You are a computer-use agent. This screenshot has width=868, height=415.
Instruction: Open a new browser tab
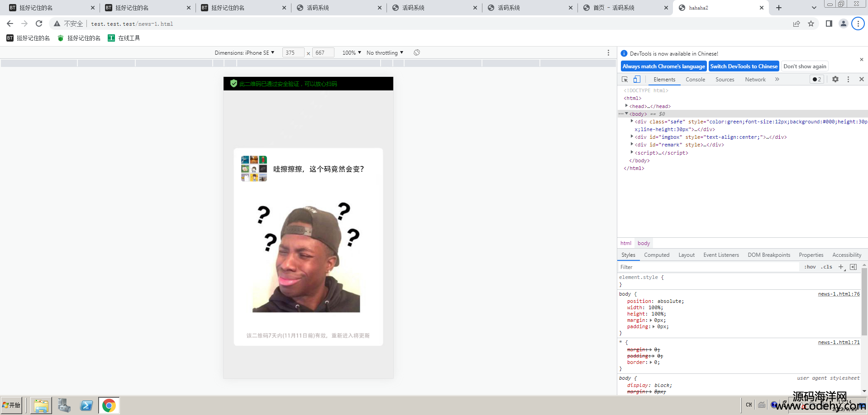779,8
